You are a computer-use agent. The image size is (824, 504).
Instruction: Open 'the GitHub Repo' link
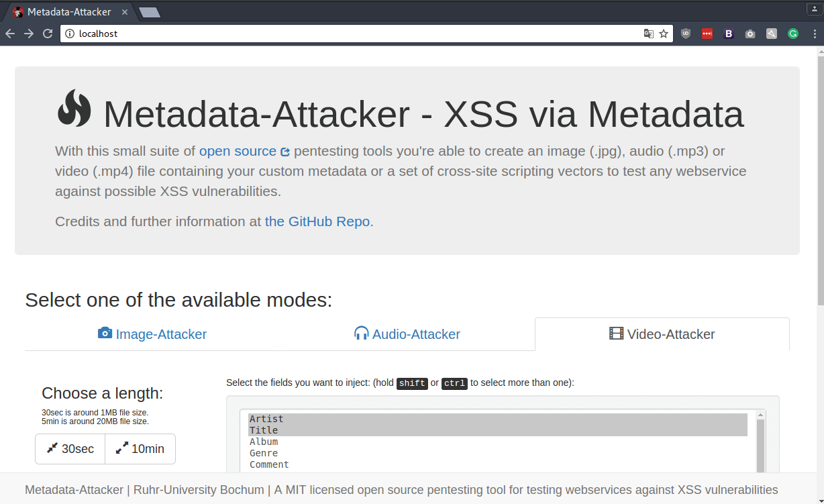point(317,221)
